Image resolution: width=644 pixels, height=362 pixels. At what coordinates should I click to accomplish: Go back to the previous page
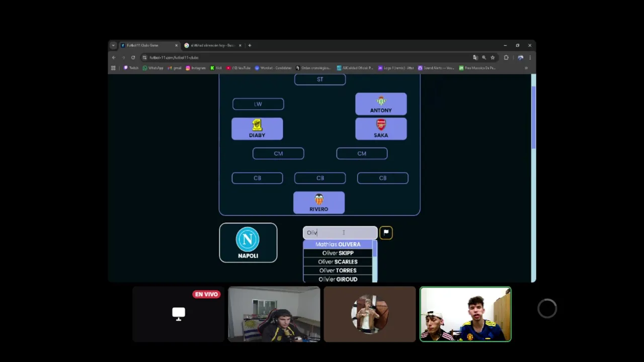pyautogui.click(x=114, y=57)
